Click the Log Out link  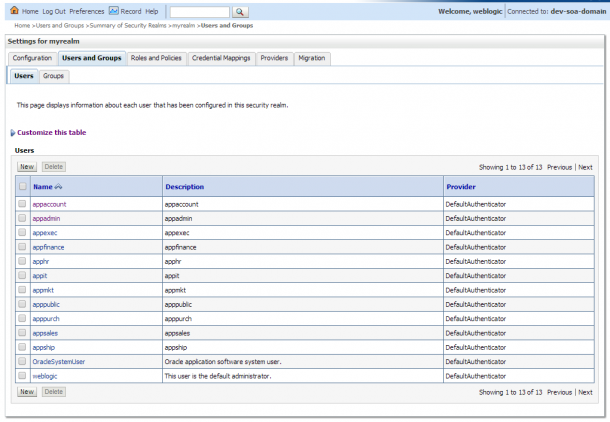coord(54,12)
